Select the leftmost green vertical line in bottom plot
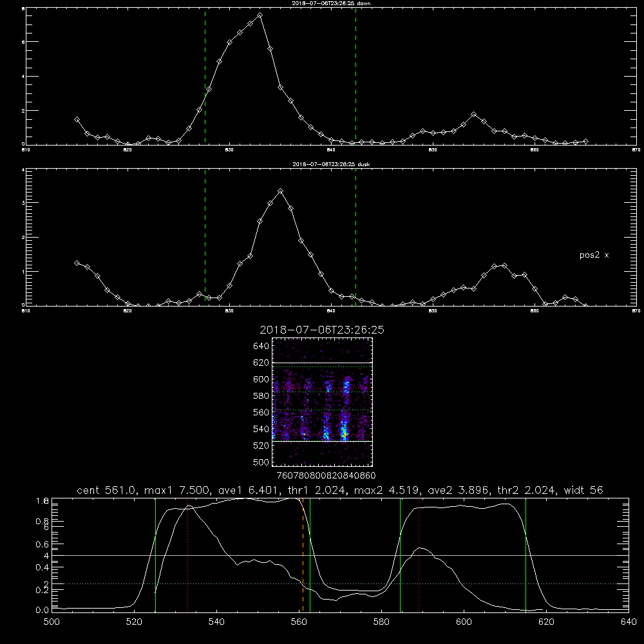Image resolution: width=644 pixels, height=644 pixels. pyautogui.click(x=156, y=554)
